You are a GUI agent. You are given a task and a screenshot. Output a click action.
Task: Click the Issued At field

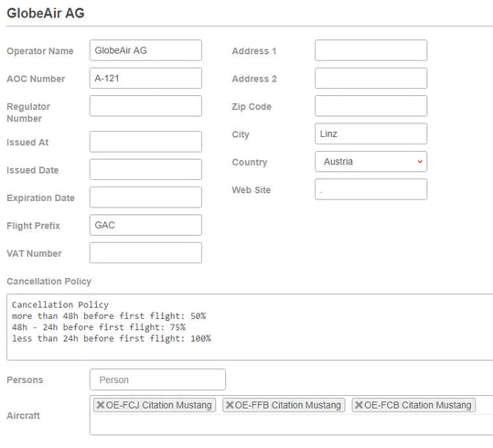click(145, 142)
